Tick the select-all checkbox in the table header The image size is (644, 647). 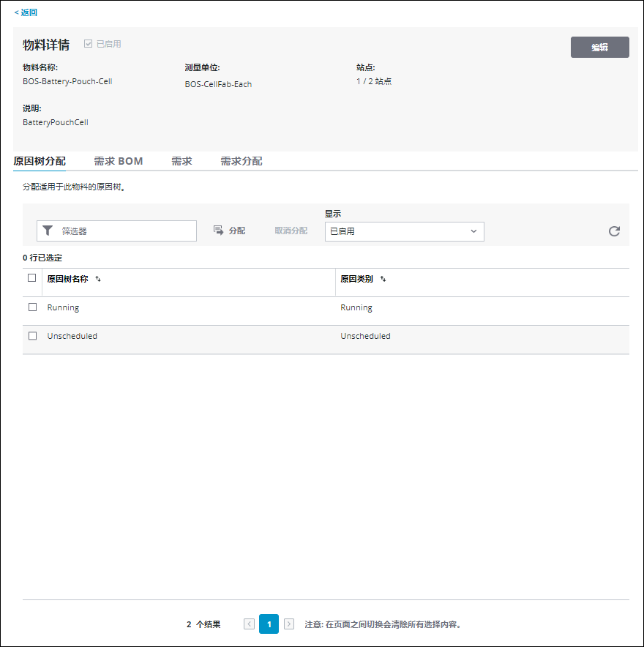coord(31,277)
